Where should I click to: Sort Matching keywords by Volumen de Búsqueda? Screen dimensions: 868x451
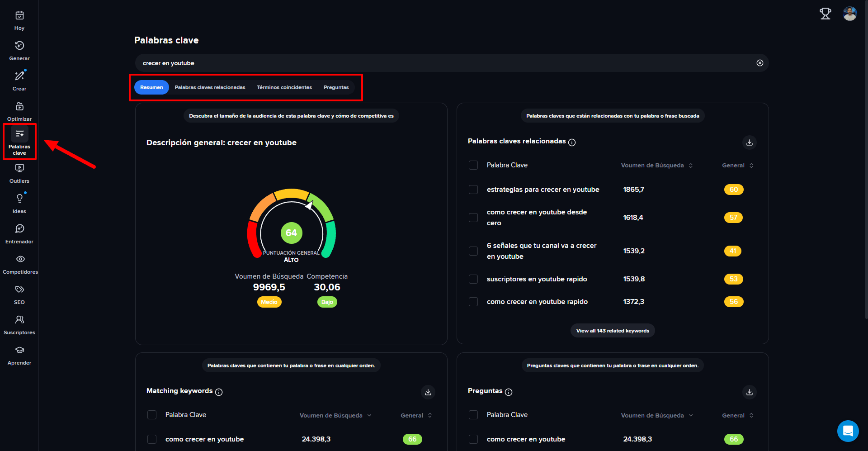[335, 415]
